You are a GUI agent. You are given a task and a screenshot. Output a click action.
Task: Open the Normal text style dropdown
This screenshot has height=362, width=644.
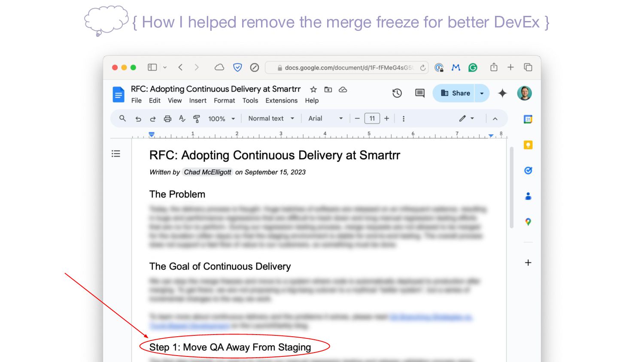[x=271, y=118]
